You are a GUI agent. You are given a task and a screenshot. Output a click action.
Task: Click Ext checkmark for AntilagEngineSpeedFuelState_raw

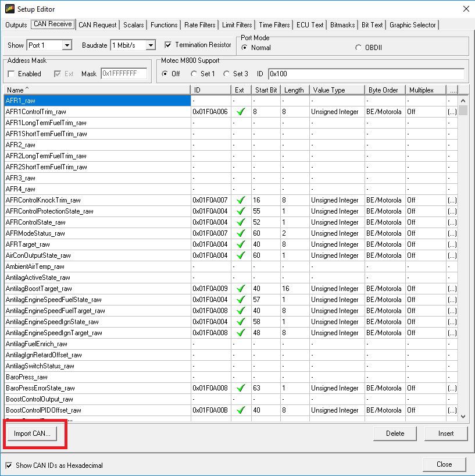(x=241, y=300)
